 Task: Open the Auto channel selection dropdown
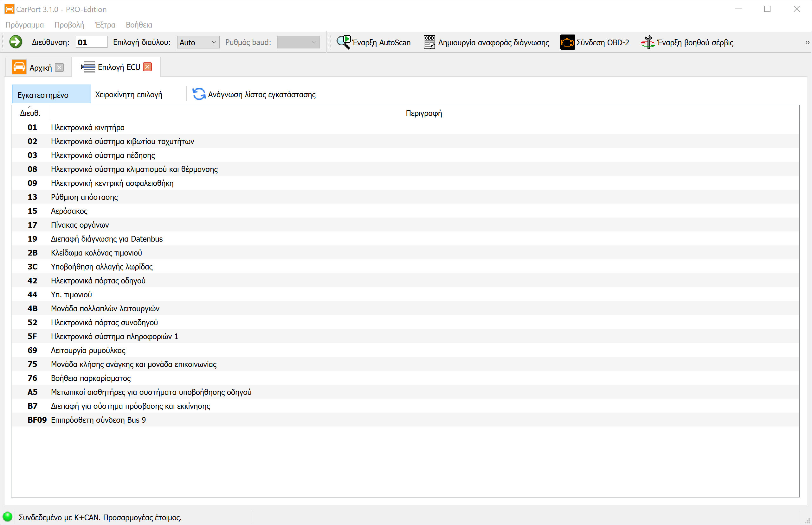[198, 42]
